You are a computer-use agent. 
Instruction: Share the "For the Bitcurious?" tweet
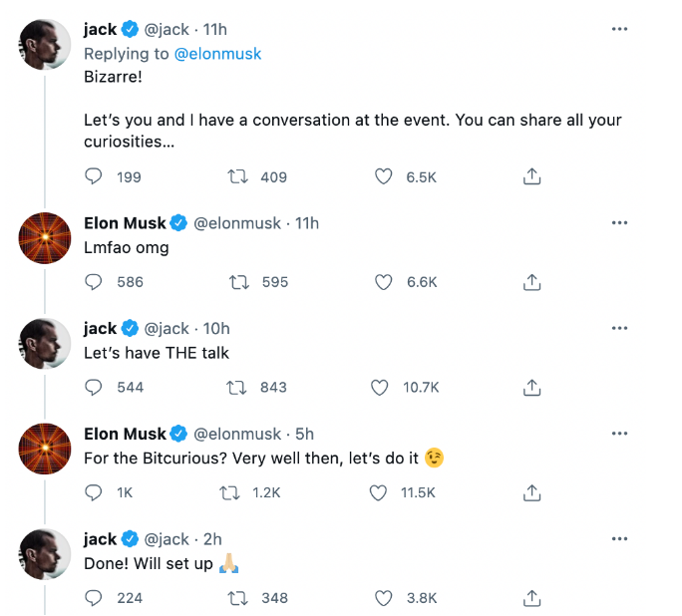(x=532, y=492)
